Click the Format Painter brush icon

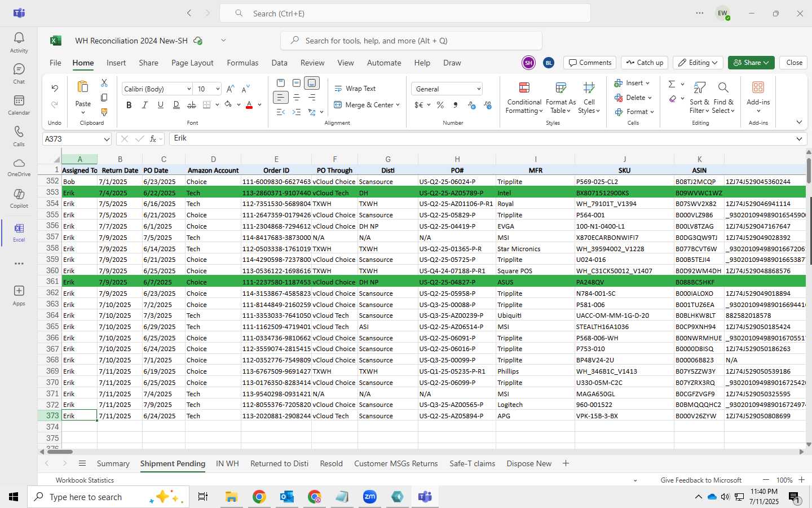104,112
